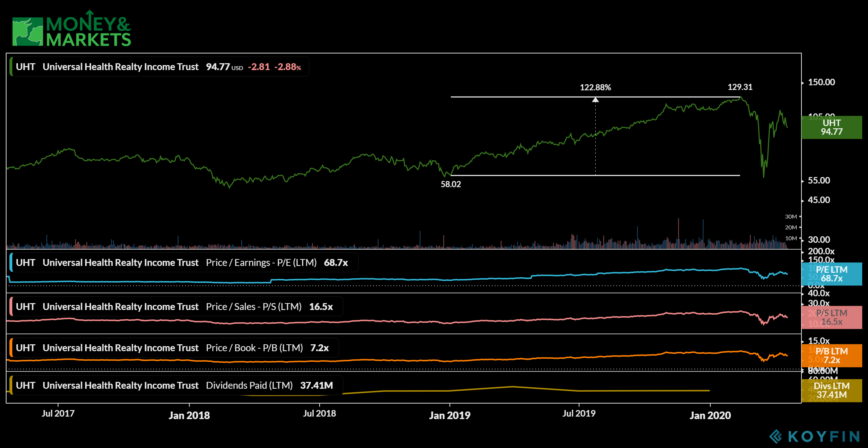
Task: Click the 40.0x P/S axis label
Action: click(x=818, y=293)
